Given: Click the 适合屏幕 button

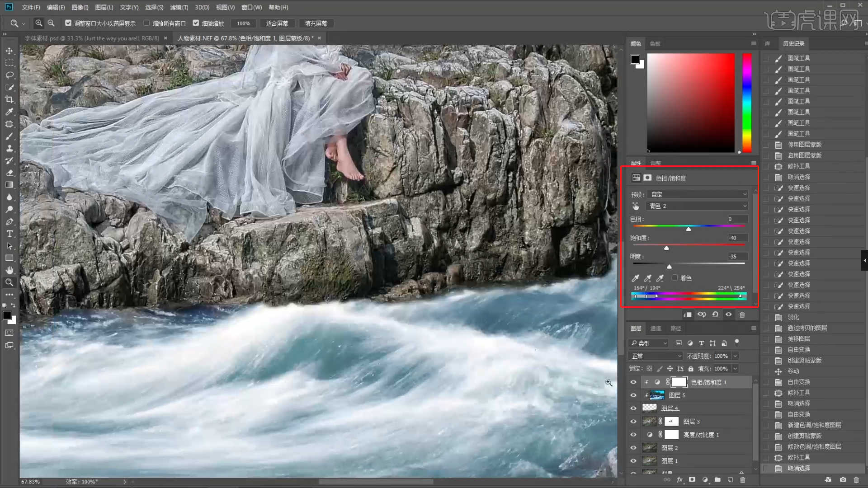Looking at the screenshot, I should [x=277, y=23].
